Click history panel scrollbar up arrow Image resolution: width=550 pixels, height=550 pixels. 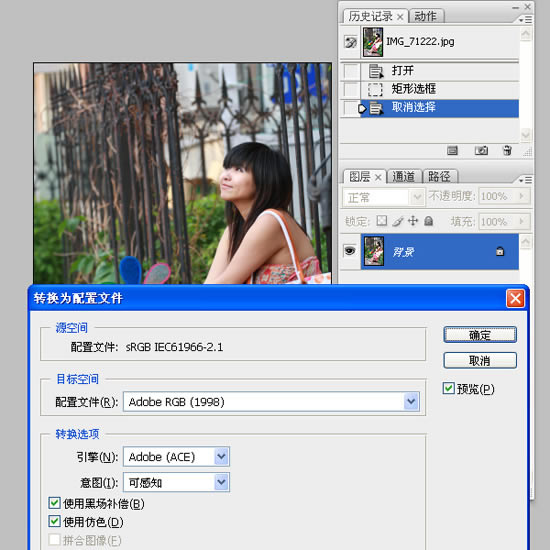point(525,34)
